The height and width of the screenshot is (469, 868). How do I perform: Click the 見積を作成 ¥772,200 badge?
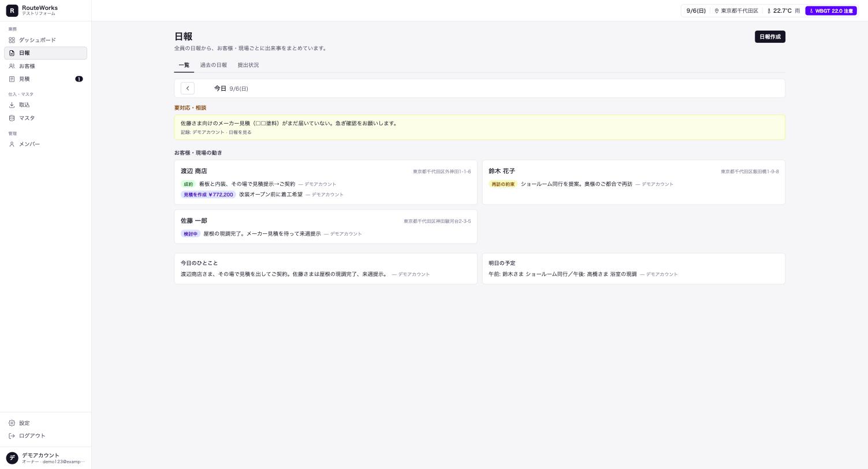208,195
